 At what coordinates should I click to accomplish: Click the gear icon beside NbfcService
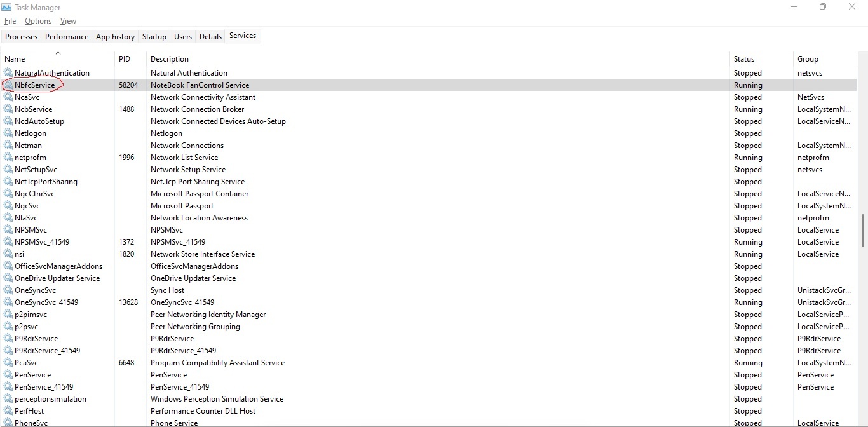point(8,85)
